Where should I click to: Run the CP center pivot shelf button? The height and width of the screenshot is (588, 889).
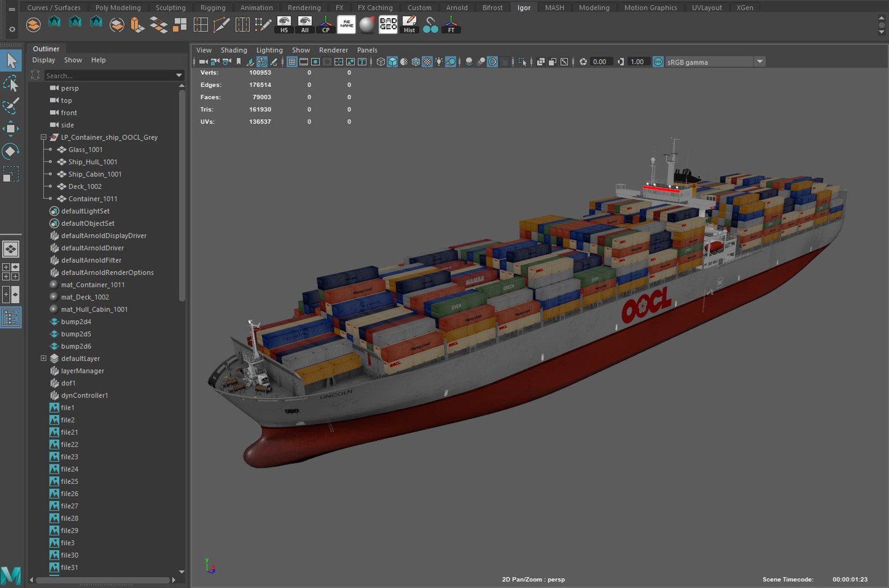[x=326, y=24]
